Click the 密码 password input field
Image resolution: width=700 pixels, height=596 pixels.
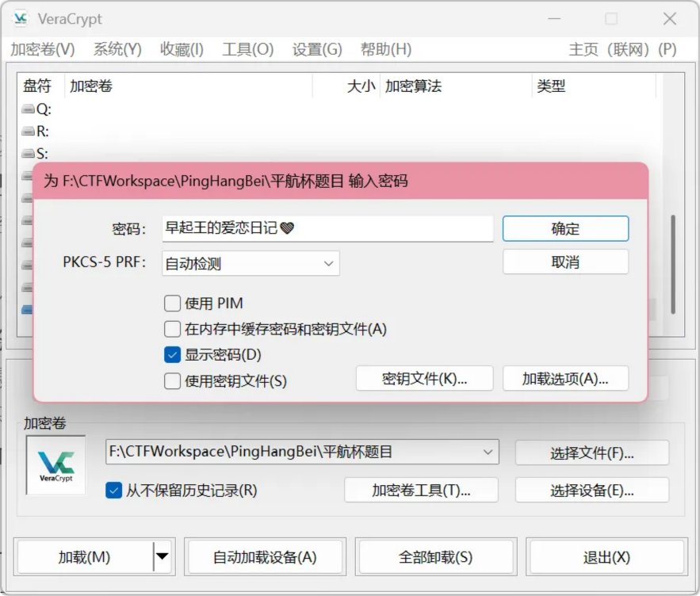click(327, 228)
